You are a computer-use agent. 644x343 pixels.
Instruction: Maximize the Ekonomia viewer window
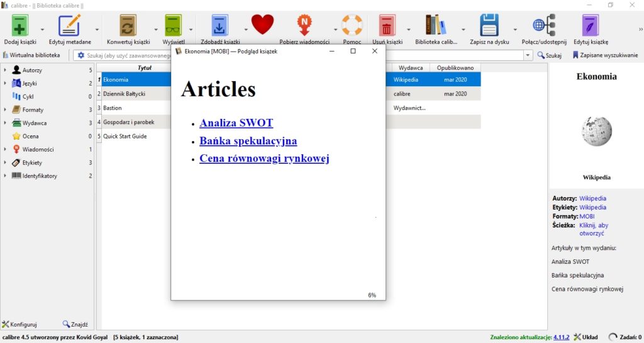[x=353, y=52]
